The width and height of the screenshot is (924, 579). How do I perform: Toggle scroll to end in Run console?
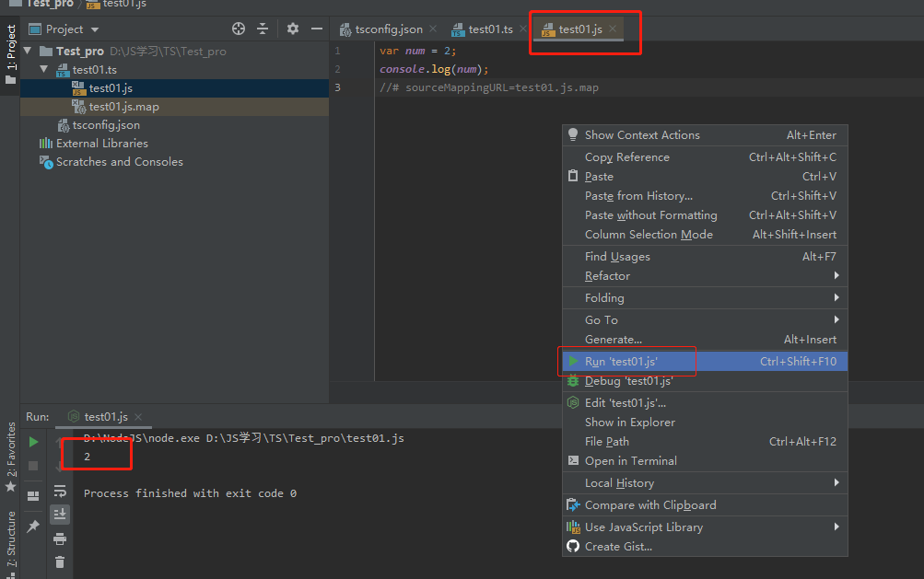point(60,515)
